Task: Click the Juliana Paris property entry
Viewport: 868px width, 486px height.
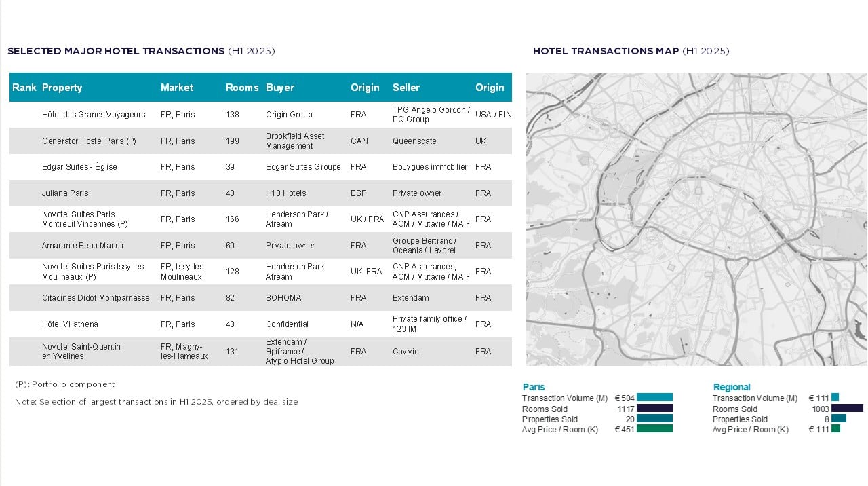Action: pos(65,193)
